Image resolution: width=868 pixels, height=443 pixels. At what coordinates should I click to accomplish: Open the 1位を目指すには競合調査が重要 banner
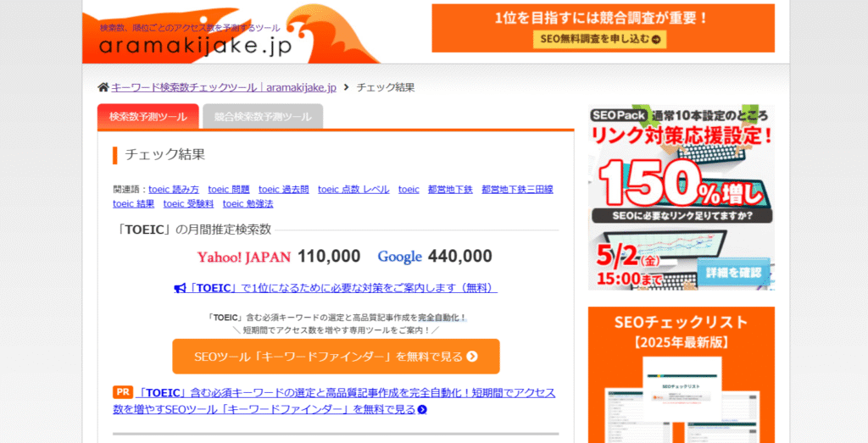604,28
